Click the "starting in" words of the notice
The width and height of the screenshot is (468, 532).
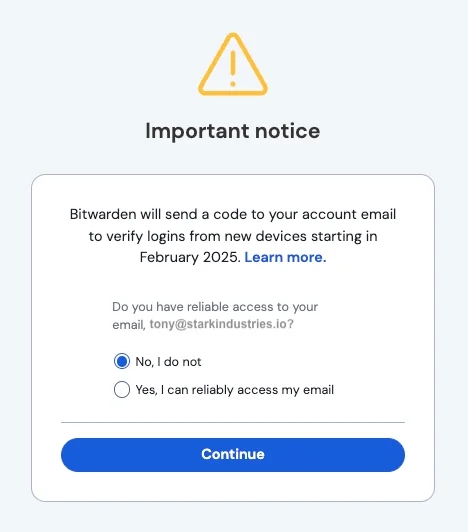(x=344, y=236)
